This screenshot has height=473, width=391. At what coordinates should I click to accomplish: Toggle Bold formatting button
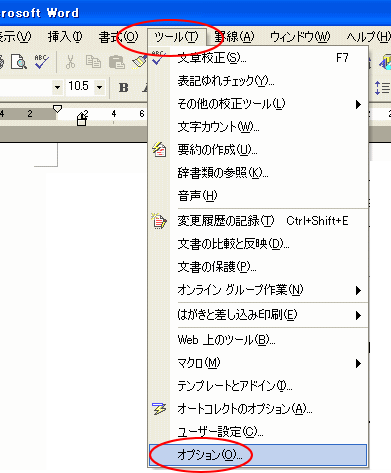[124, 87]
